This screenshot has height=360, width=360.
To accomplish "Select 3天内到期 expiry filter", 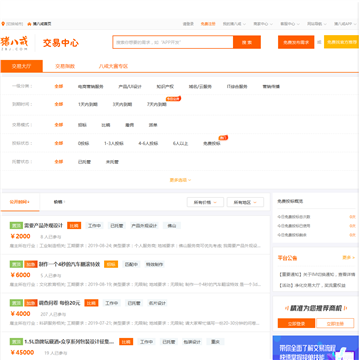I will click(x=122, y=104).
